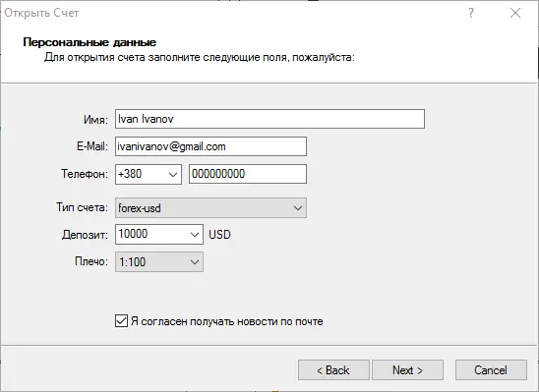Click the E-Mail input field
This screenshot has height=392, width=539.
tap(210, 146)
